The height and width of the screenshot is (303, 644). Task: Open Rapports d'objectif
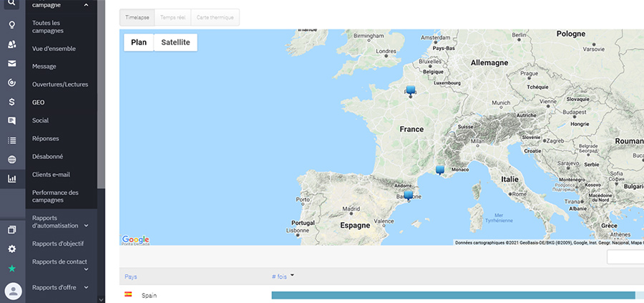58,244
